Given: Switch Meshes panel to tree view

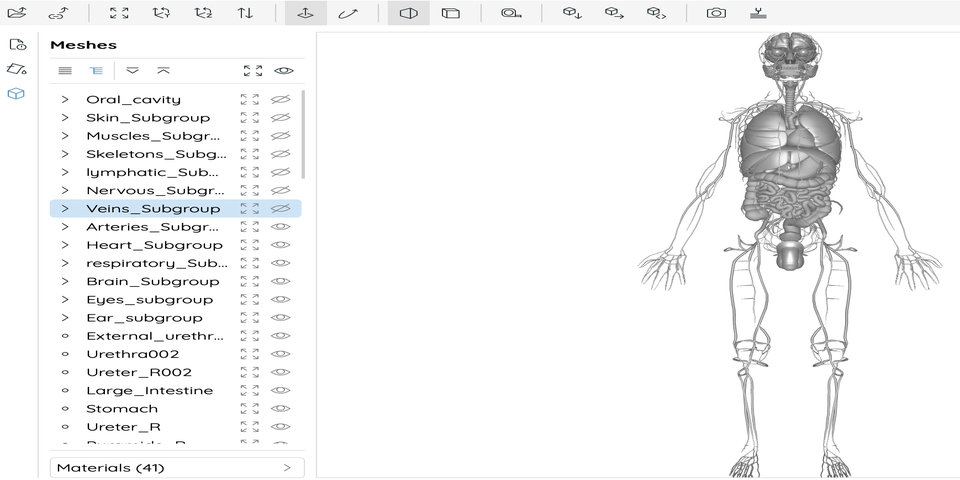Looking at the screenshot, I should 96,70.
